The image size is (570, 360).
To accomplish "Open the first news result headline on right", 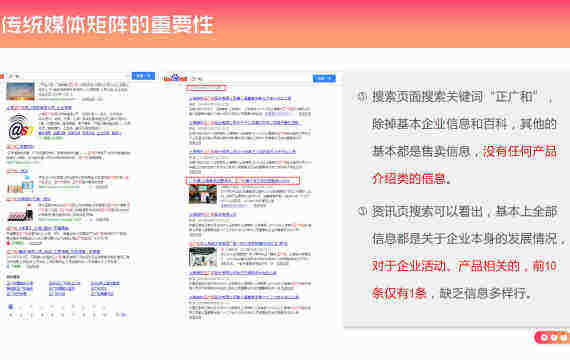I will pyautogui.click(x=240, y=99).
